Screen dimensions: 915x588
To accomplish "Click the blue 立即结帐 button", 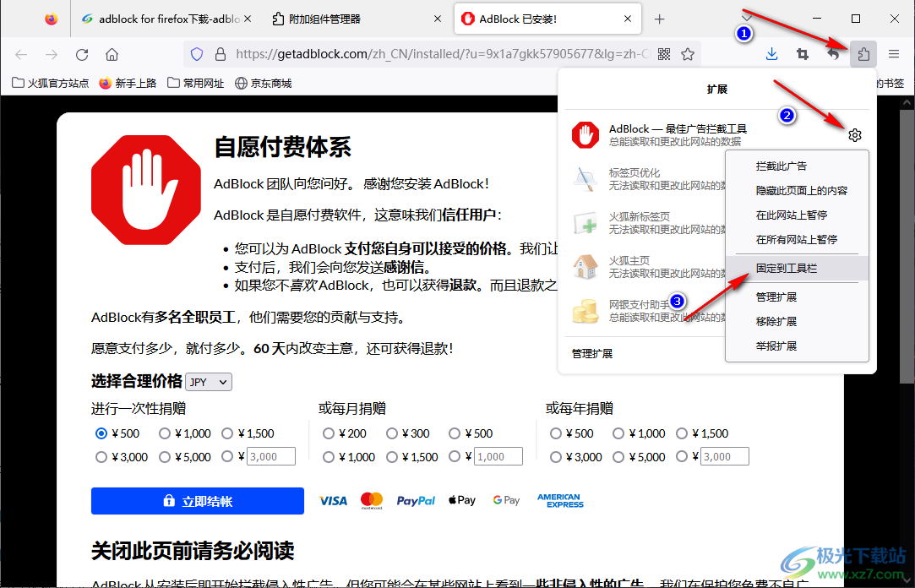I will tap(197, 501).
